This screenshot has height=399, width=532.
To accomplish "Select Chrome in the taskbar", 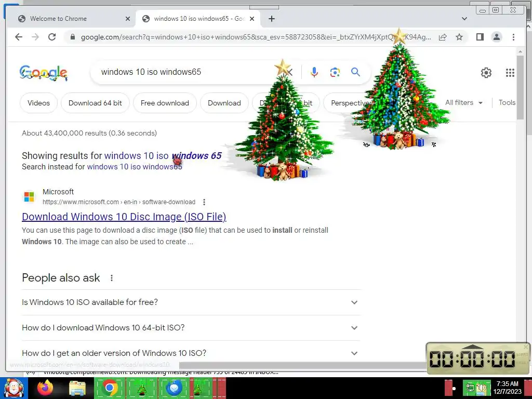I will (x=110, y=388).
